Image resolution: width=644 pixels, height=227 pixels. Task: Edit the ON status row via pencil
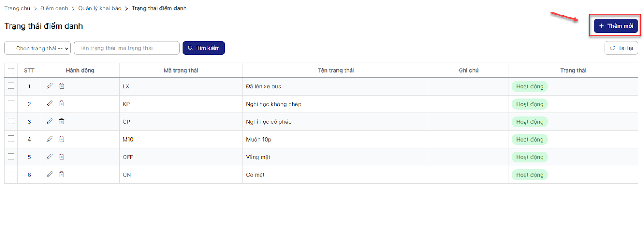(x=50, y=175)
